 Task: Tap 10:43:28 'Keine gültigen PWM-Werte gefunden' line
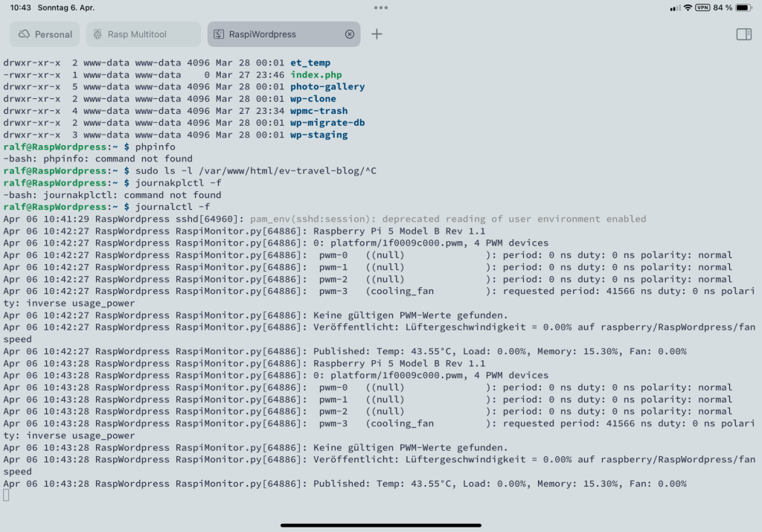pyautogui.click(x=255, y=447)
